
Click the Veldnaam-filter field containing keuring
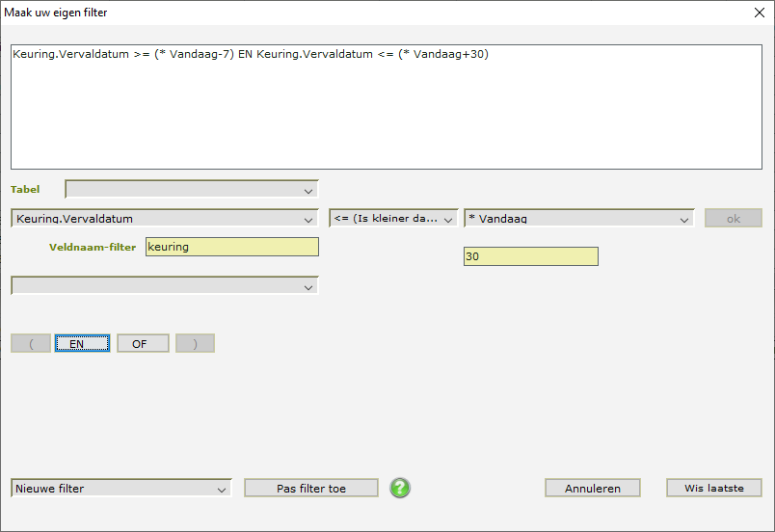click(231, 247)
